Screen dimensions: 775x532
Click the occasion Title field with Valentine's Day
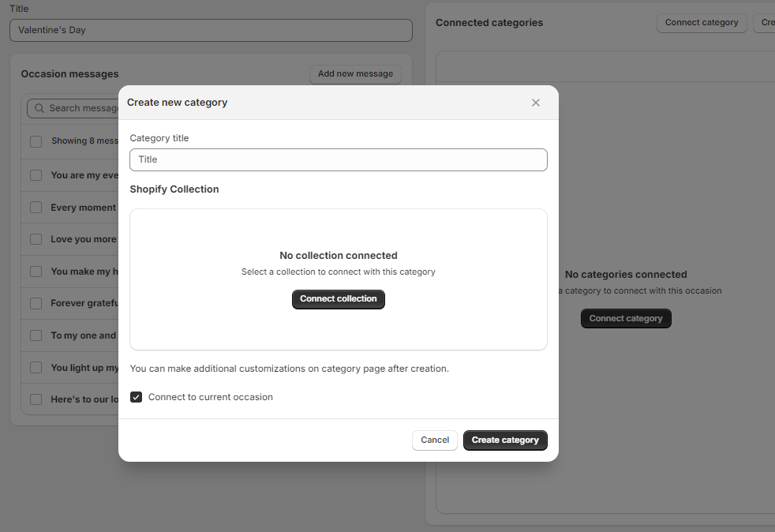(x=211, y=30)
